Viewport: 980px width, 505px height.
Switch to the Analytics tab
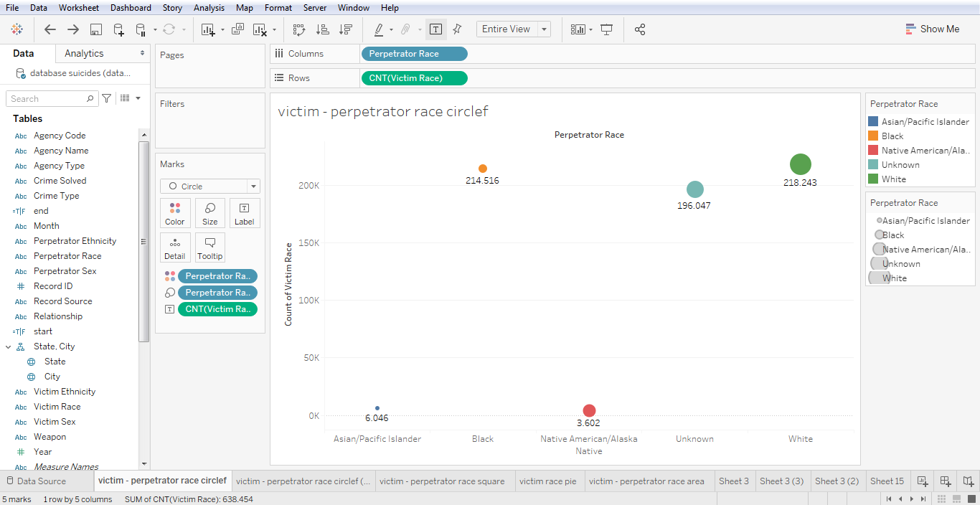(84, 53)
